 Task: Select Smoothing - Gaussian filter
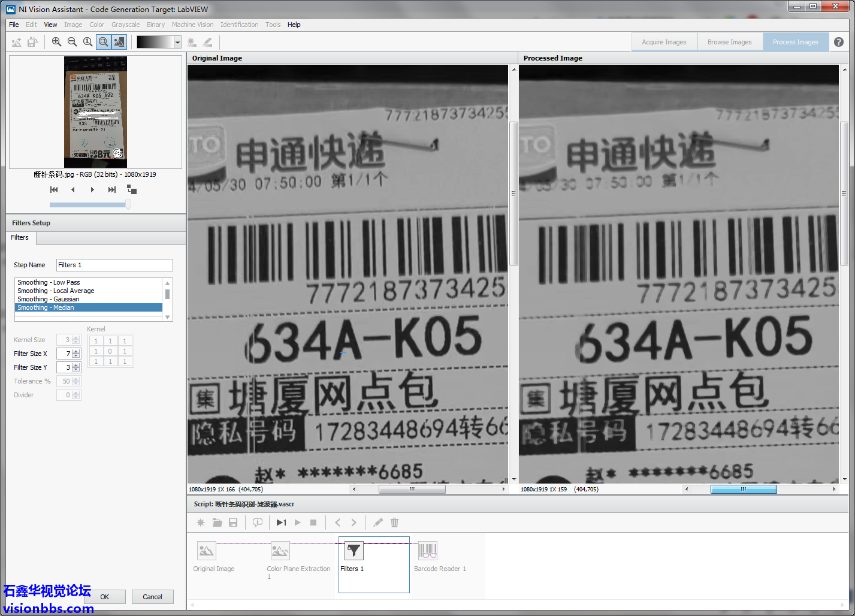(89, 299)
